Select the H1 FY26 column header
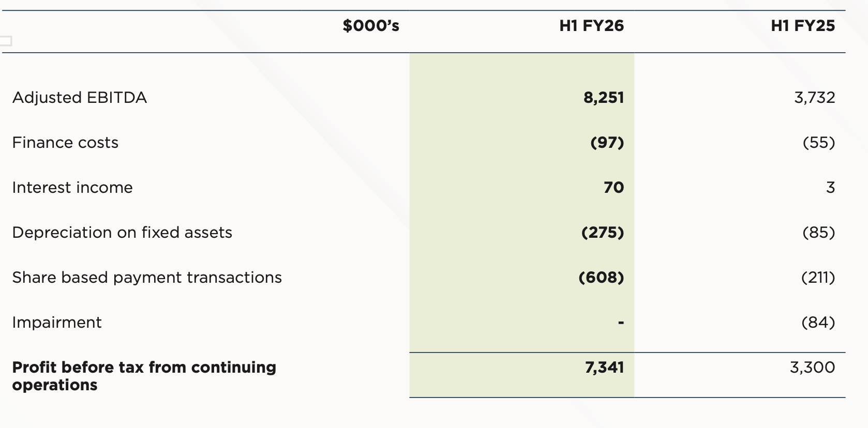868x428 pixels. (591, 26)
